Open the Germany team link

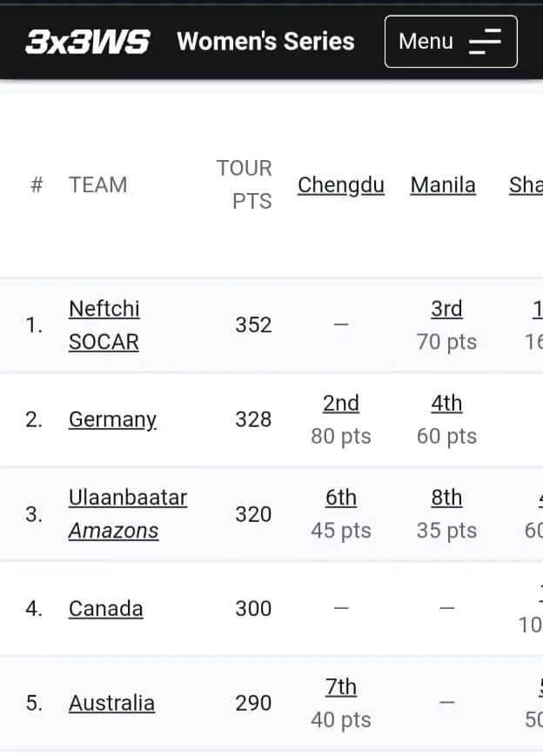(x=112, y=420)
